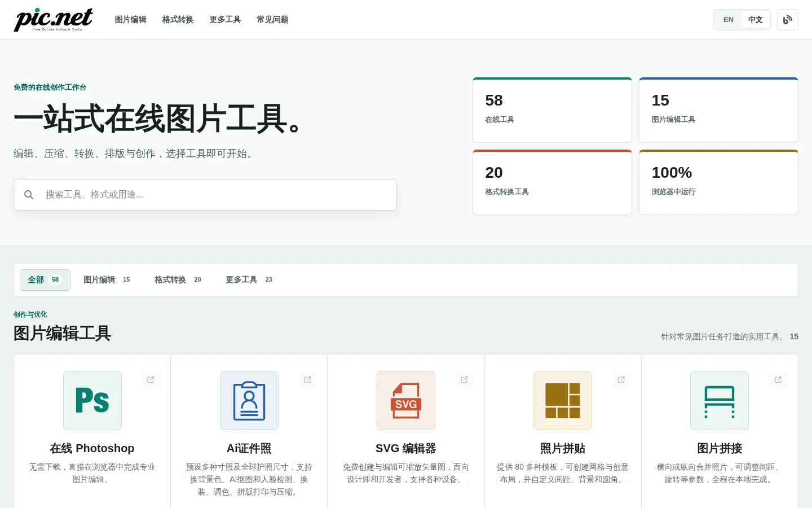812x508 pixels.
Task: Click the 20 格式转换工具 stat card
Action: [x=552, y=182]
